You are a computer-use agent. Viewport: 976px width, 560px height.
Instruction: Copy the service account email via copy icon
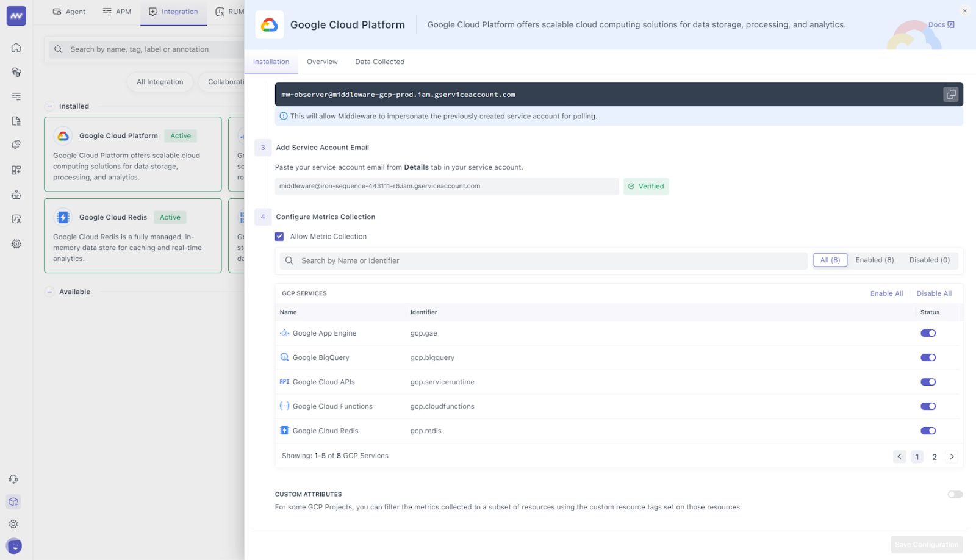950,94
